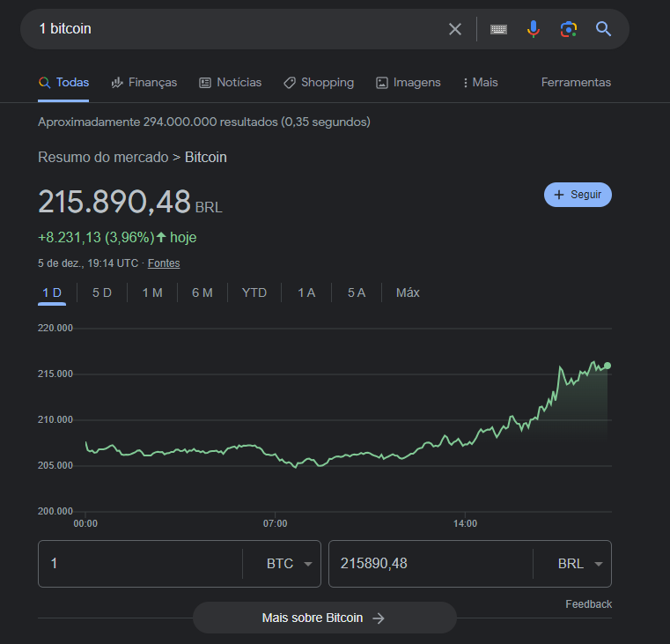Open the Fontes link

coord(164,263)
